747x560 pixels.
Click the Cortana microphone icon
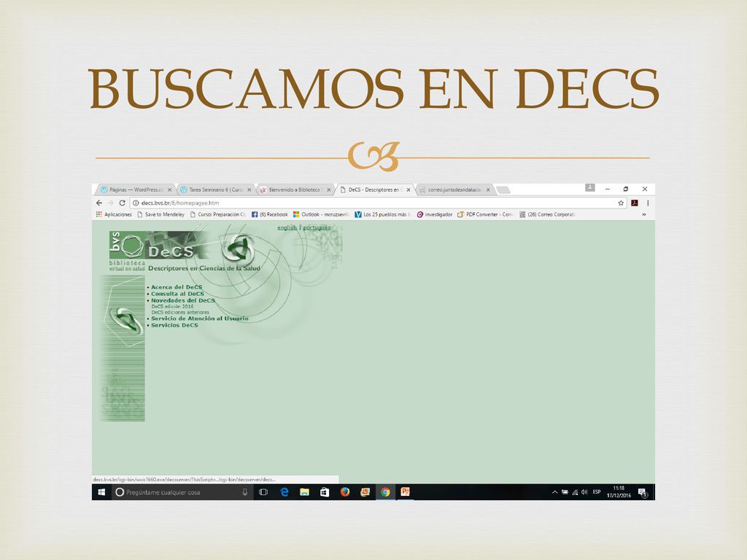(245, 492)
